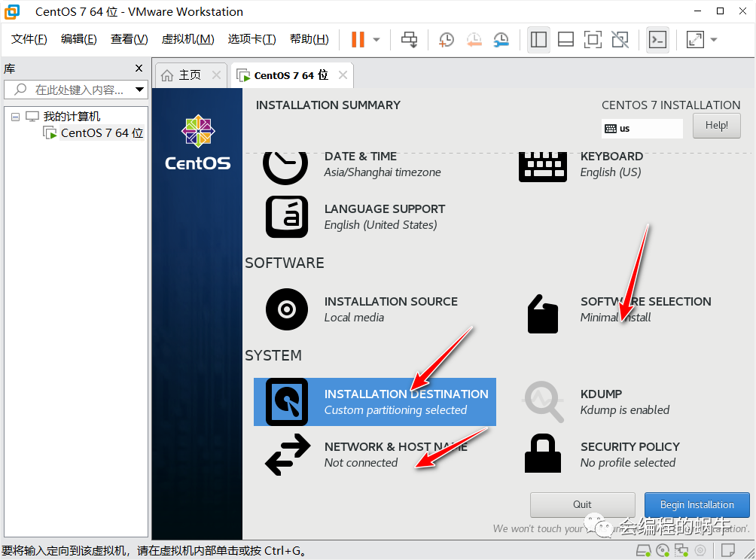Click the VMware Workstation title bar app icon
The width and height of the screenshot is (756, 560).
tap(12, 11)
